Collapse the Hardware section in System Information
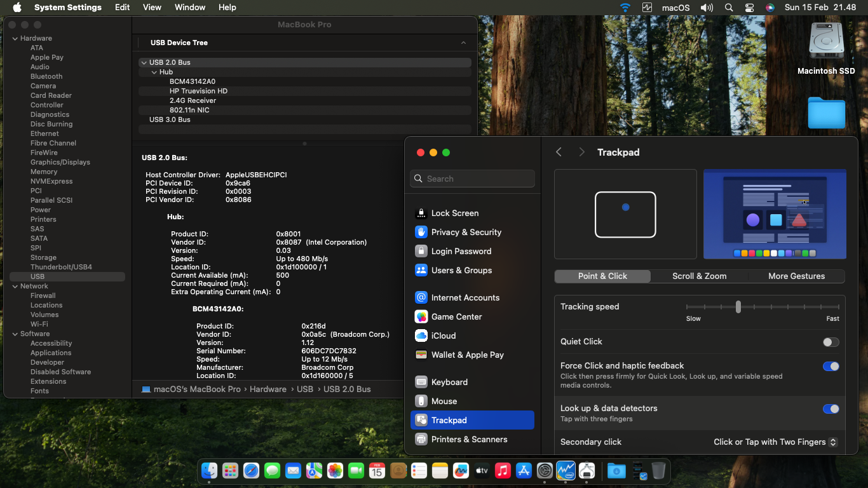Image resolution: width=868 pixels, height=488 pixels. click(x=15, y=38)
